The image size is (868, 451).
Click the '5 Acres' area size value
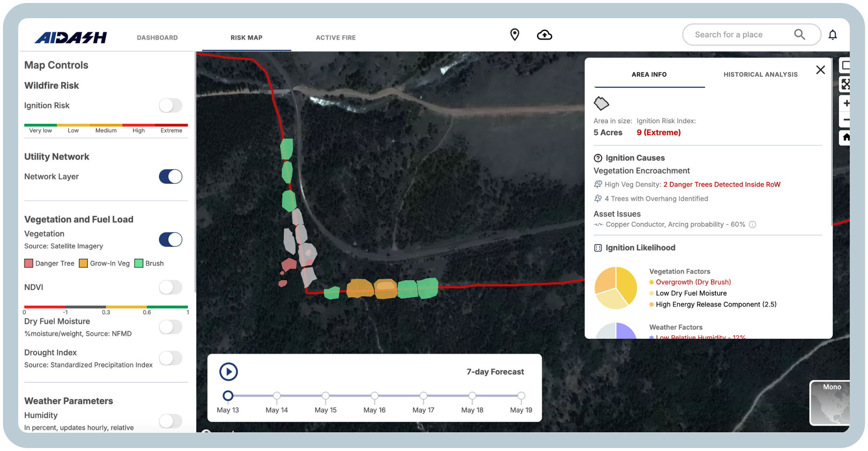[608, 133]
